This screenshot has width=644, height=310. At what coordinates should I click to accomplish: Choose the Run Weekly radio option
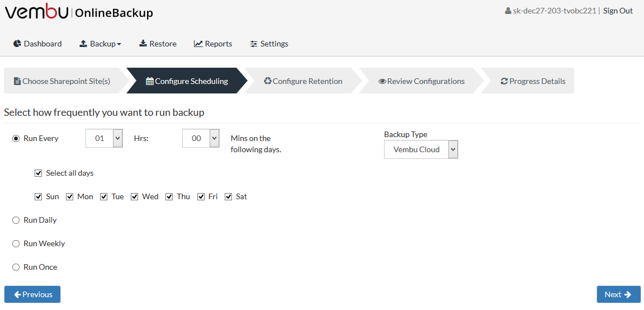coord(16,243)
